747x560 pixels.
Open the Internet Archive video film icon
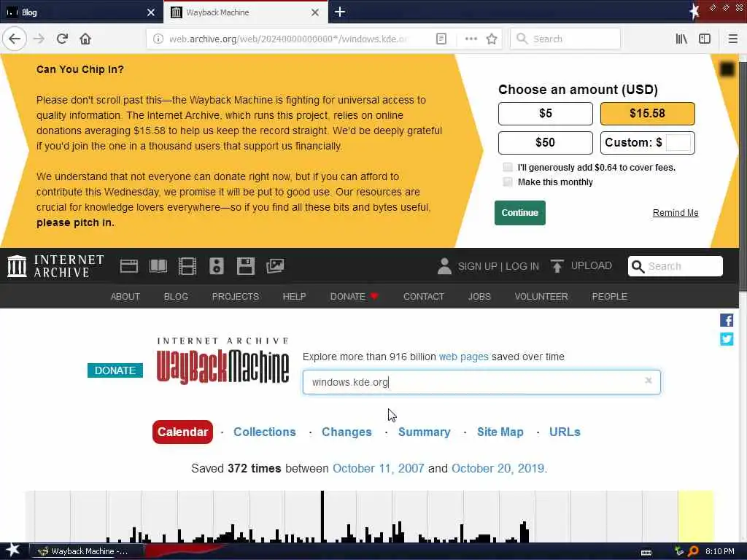pyautogui.click(x=187, y=265)
